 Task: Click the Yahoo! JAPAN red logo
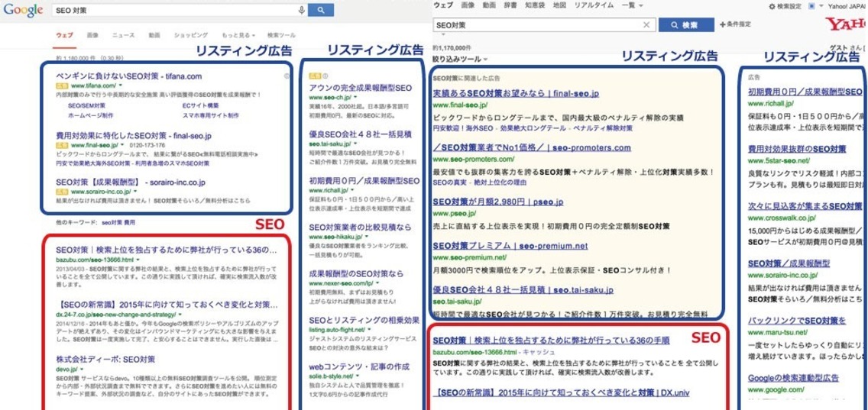(x=847, y=24)
